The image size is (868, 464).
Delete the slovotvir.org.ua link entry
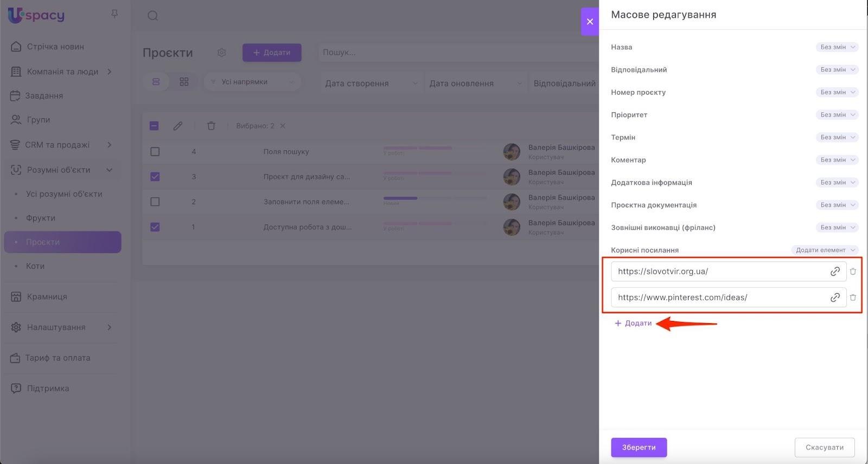coord(853,272)
